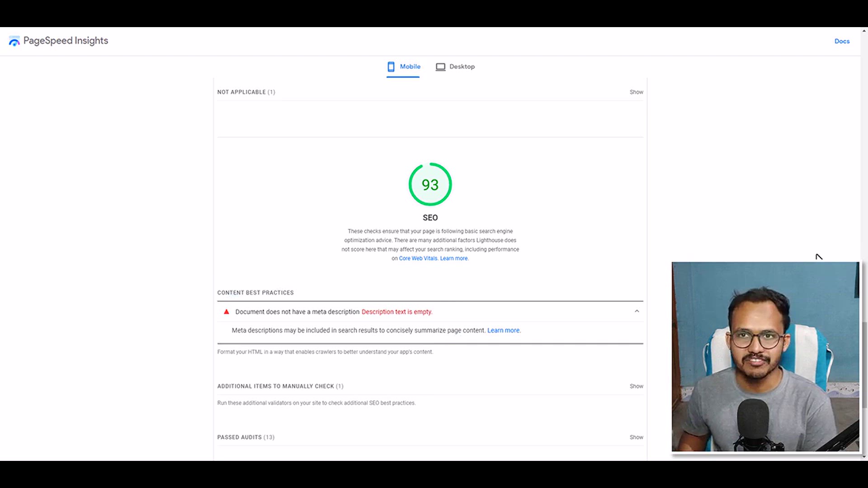Switch to the Mobile tab
This screenshot has height=488, width=868.
point(403,67)
